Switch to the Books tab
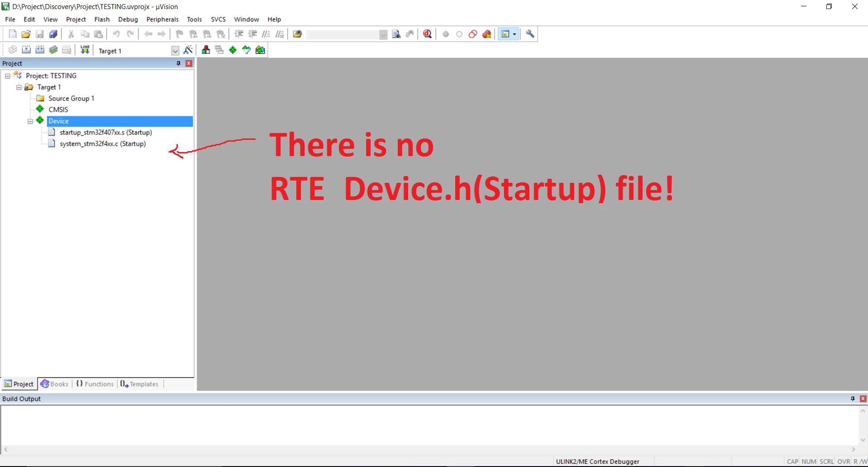868x467 pixels. [x=55, y=384]
